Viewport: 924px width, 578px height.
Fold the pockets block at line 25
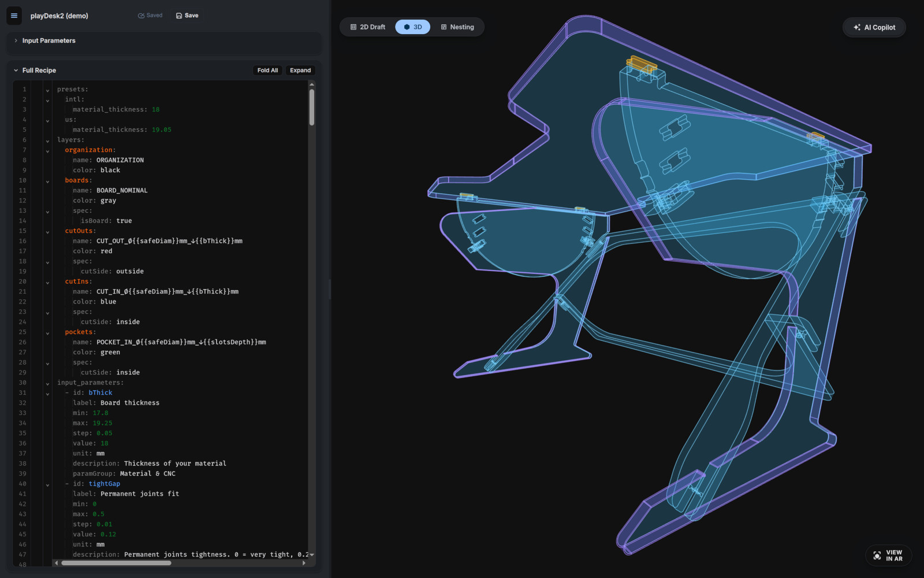[x=47, y=332]
